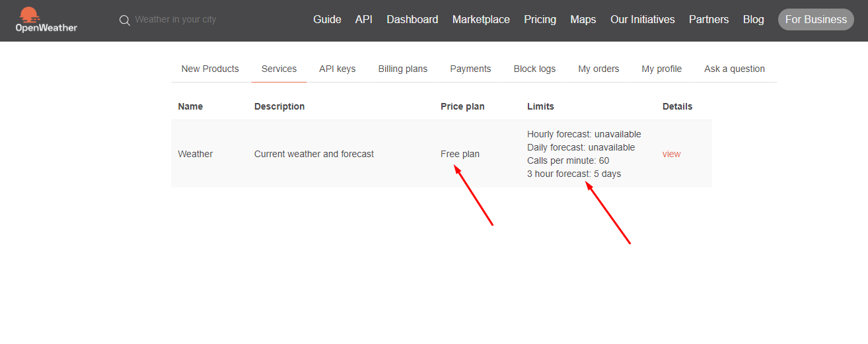Open the Pricing page
Screen dimensions: 868x344
(540, 20)
